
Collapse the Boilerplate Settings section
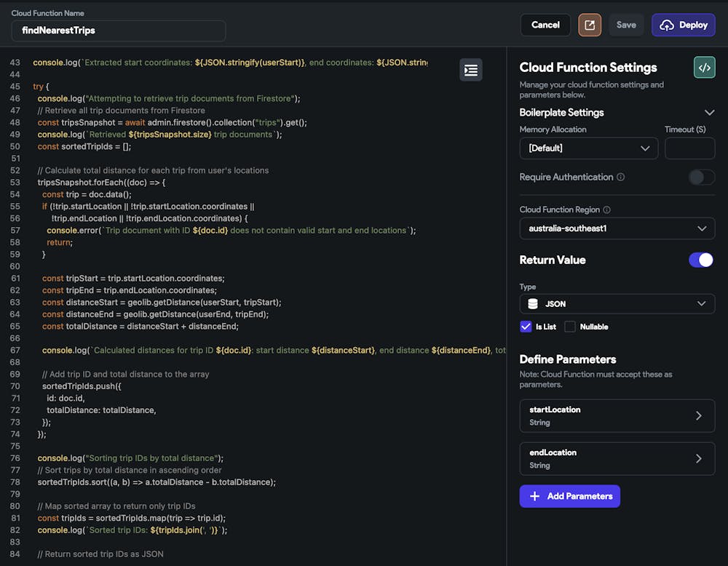click(709, 113)
